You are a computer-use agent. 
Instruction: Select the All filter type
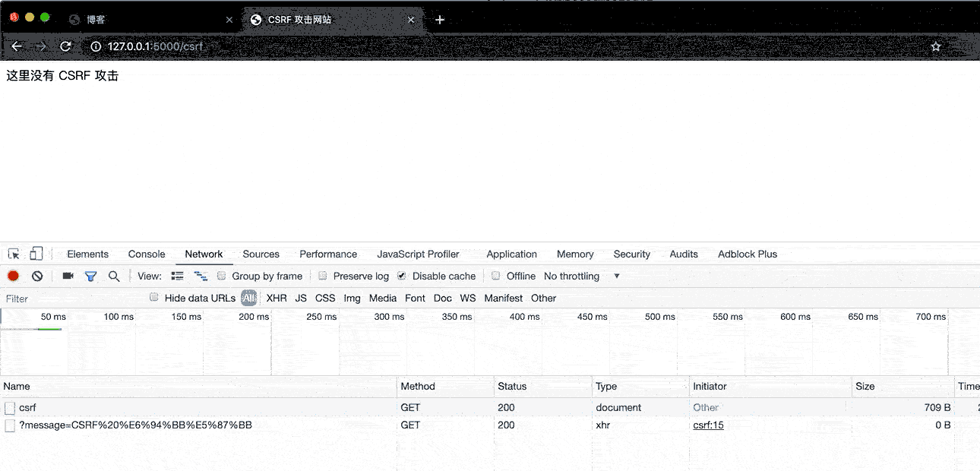[249, 298]
